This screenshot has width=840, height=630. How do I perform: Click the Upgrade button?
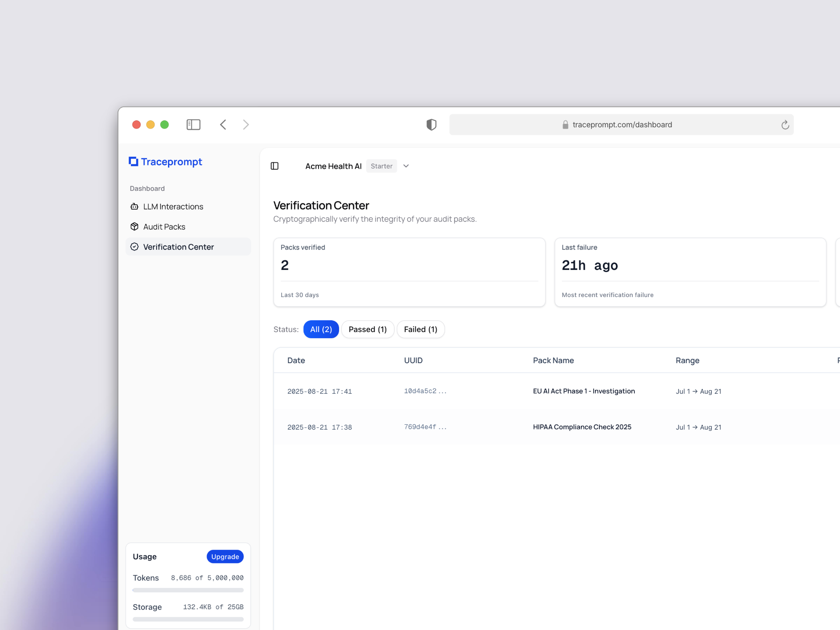tap(225, 556)
